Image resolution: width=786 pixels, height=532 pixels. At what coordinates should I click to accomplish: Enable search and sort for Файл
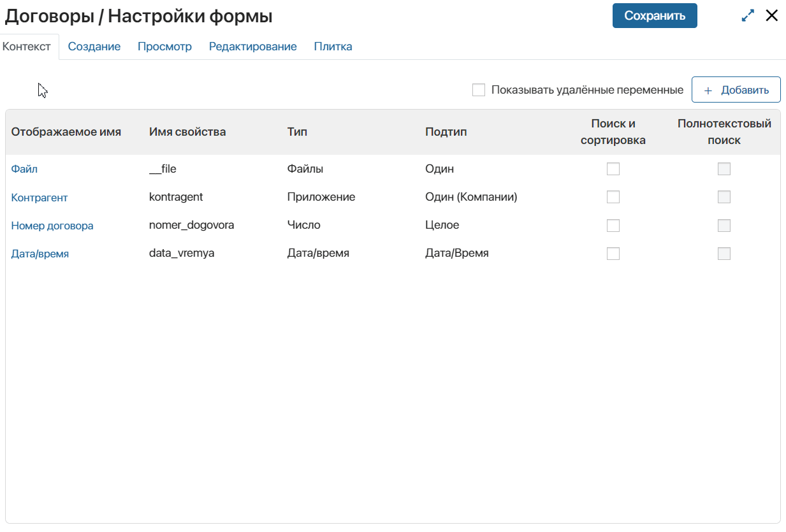click(613, 169)
